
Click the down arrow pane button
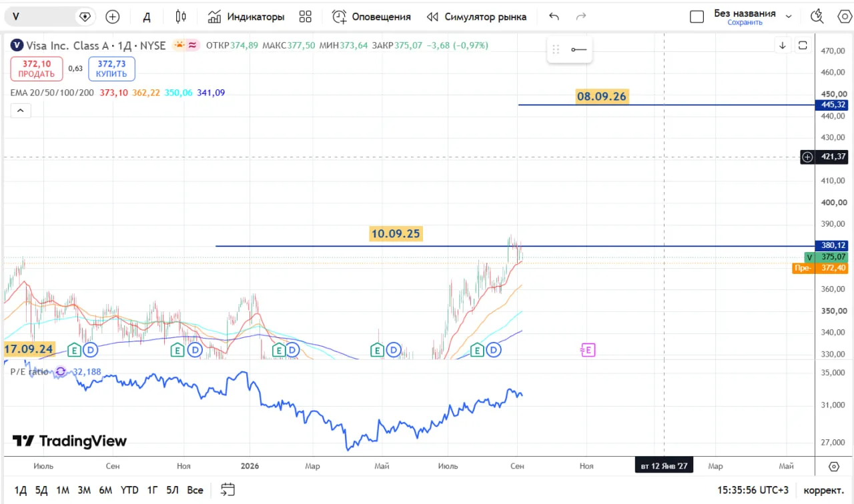tap(783, 45)
